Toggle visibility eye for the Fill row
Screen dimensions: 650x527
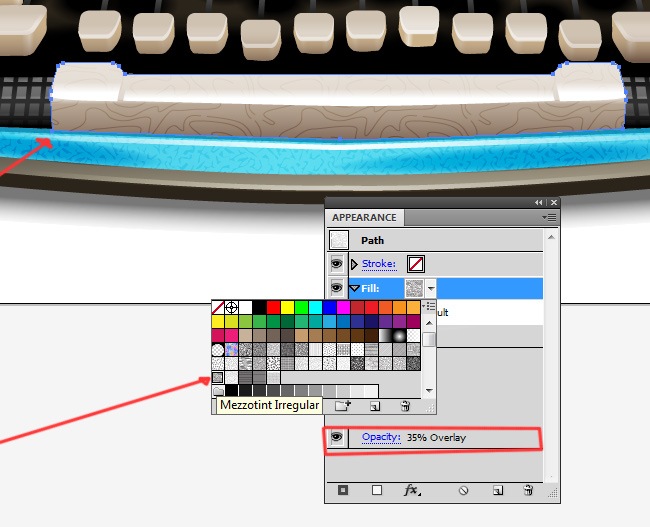337,287
